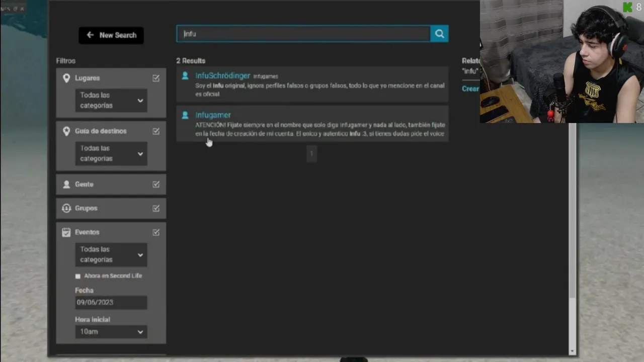Click the Grupos group icon
This screenshot has width=644, height=362.
pyautogui.click(x=66, y=208)
